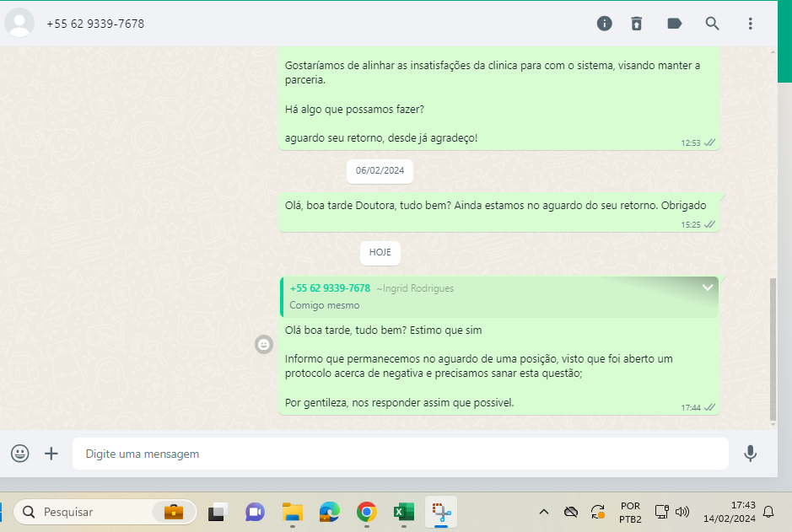Click green +55 62 9339-7678 in quoted reply

pyautogui.click(x=331, y=288)
